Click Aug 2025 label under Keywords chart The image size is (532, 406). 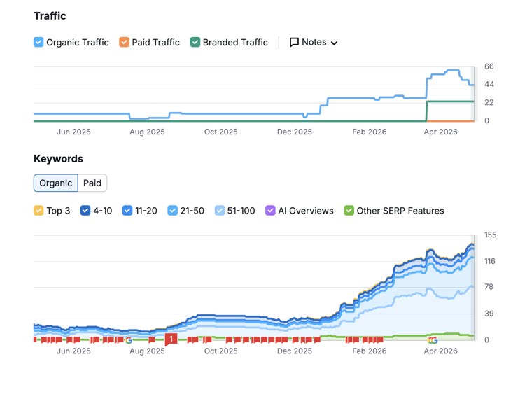(147, 351)
